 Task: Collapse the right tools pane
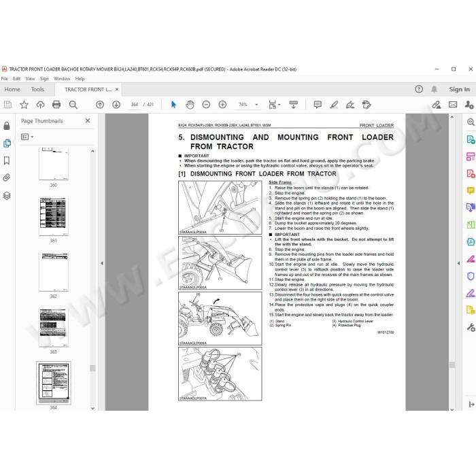tap(458, 263)
